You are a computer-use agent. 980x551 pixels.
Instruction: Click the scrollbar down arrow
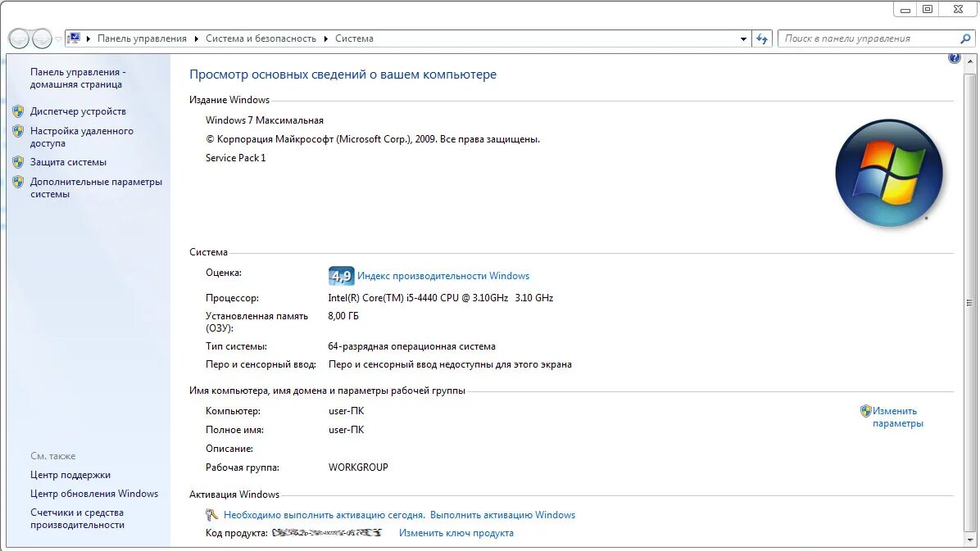pyautogui.click(x=970, y=540)
